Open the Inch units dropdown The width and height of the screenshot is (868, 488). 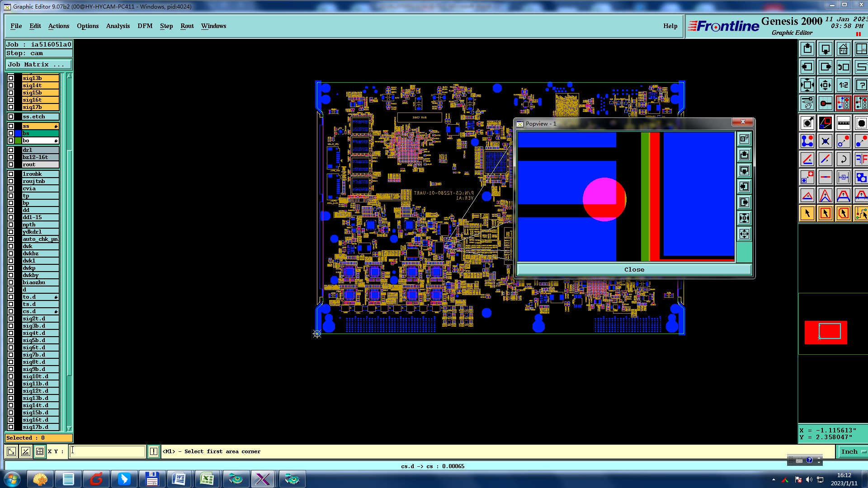[x=853, y=451]
